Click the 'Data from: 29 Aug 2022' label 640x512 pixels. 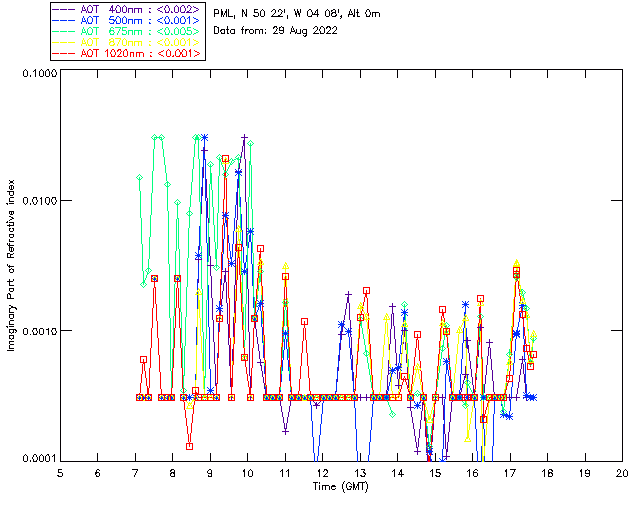coord(276,31)
